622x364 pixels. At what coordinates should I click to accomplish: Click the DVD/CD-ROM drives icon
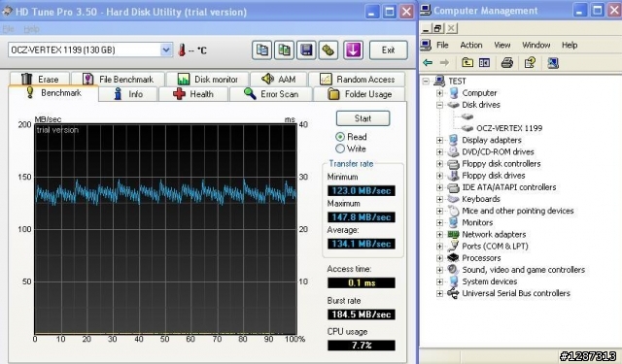coord(453,151)
